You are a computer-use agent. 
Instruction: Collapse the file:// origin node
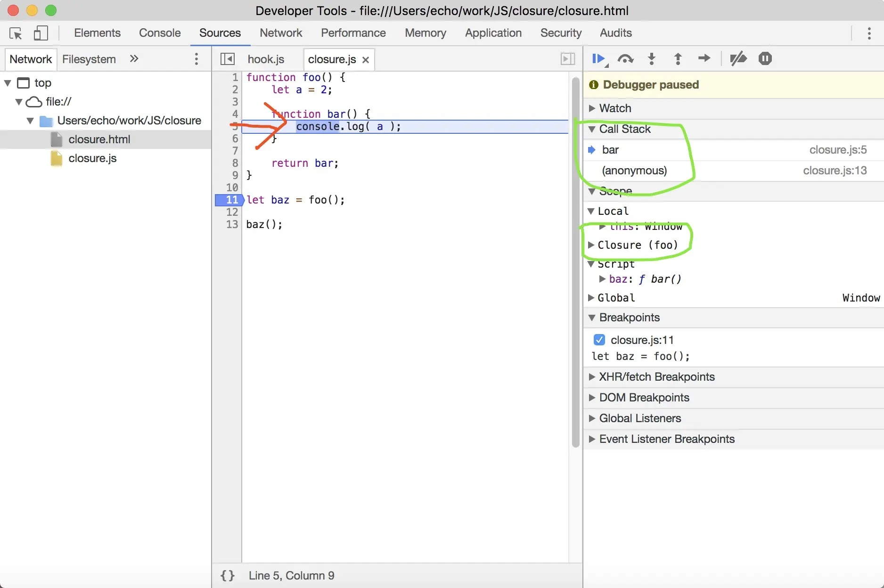19,102
